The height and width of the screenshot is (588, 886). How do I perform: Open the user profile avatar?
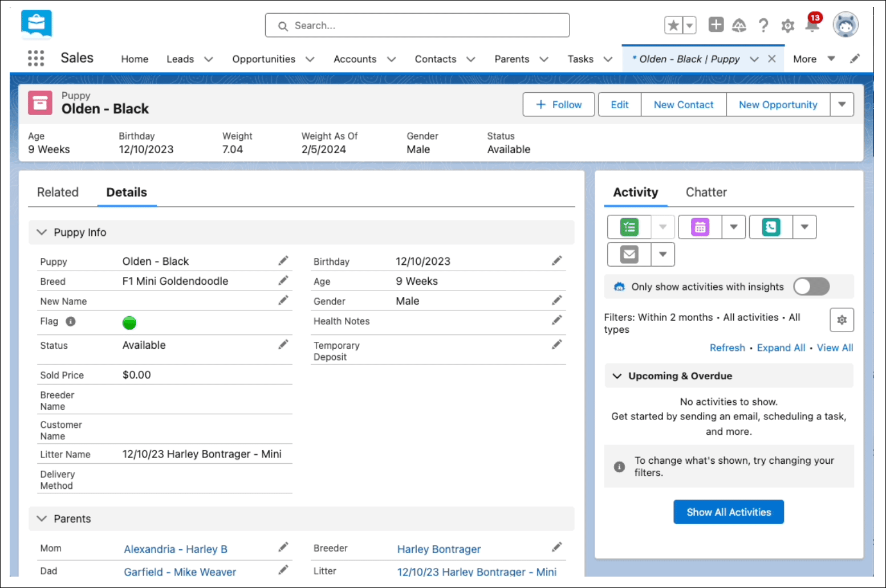coord(846,24)
